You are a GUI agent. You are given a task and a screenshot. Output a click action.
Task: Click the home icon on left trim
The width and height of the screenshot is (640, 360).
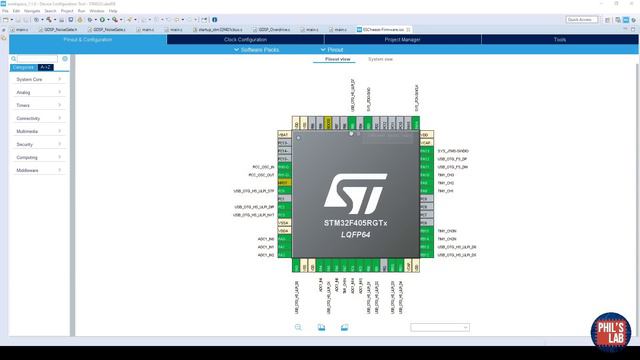pos(4,38)
